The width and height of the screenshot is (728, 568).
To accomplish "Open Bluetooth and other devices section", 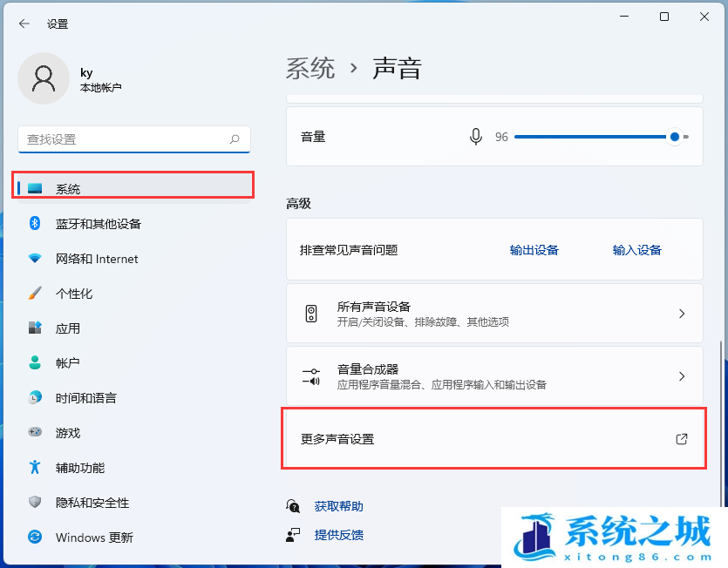I will click(x=98, y=224).
